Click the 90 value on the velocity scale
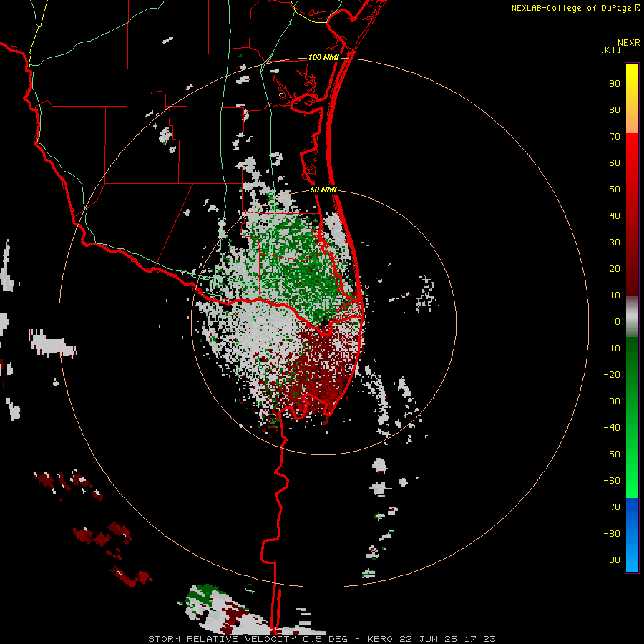Screen dimensions: 644x644 click(615, 84)
